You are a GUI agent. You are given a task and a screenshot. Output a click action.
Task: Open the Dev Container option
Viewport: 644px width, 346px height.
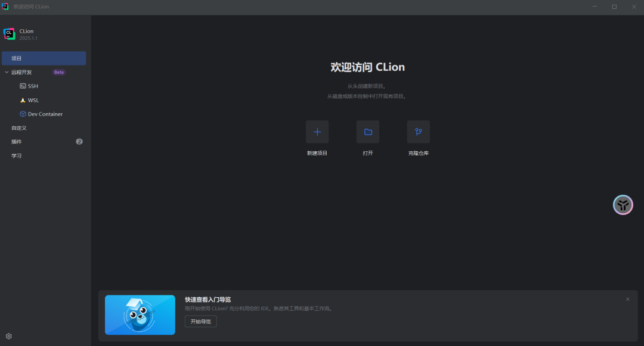click(42, 114)
